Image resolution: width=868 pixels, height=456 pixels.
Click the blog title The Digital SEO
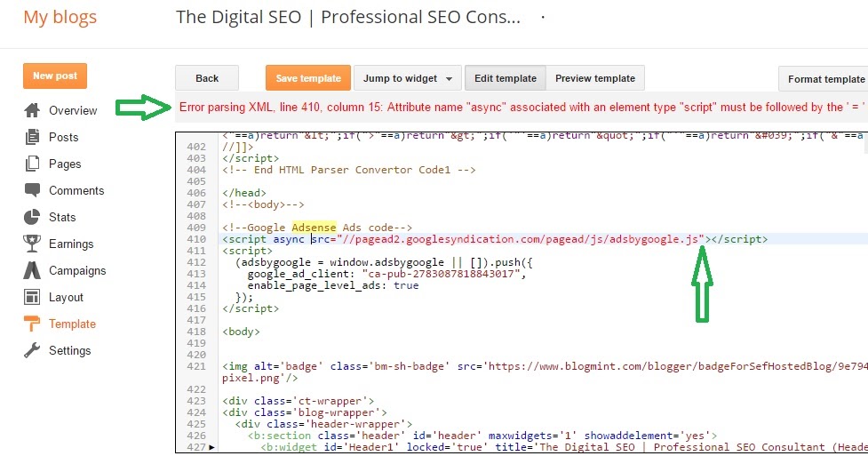[348, 17]
